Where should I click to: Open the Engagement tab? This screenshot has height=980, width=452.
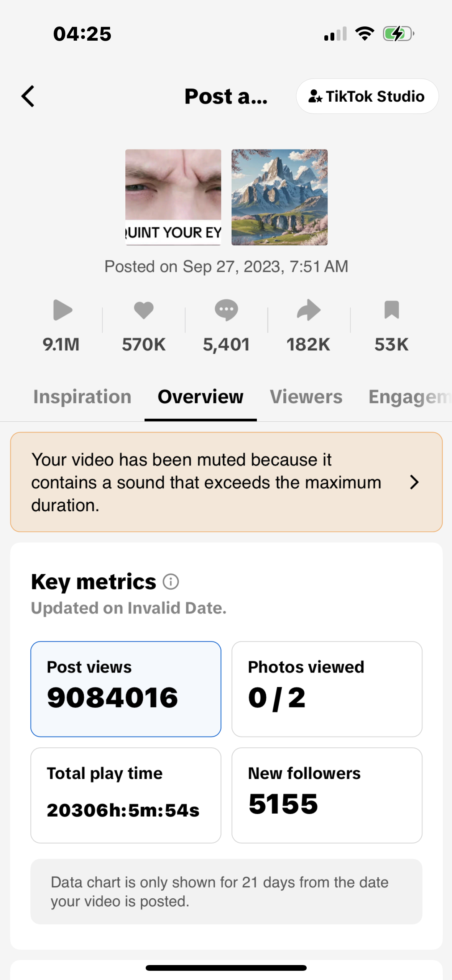click(x=409, y=397)
